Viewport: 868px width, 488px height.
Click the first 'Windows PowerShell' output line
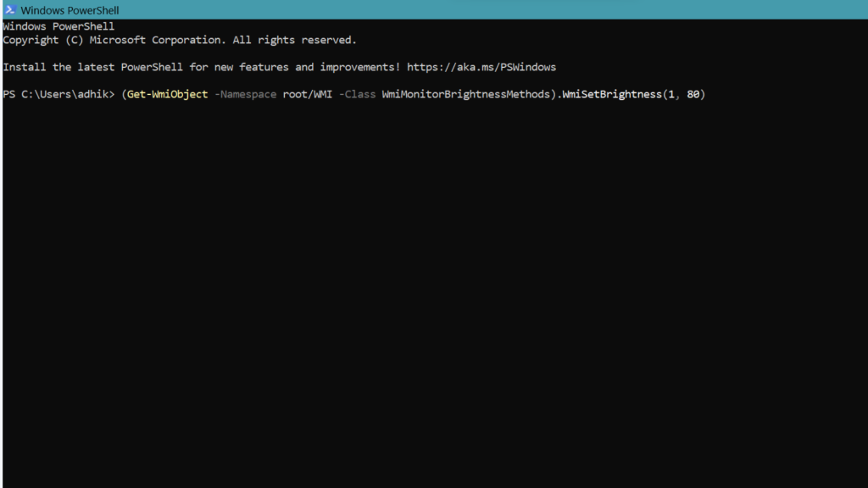tap(58, 26)
